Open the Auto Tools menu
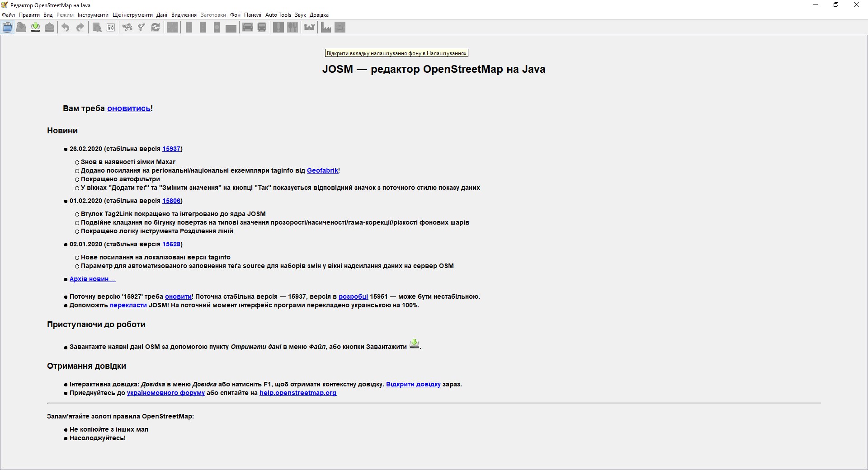 point(278,15)
